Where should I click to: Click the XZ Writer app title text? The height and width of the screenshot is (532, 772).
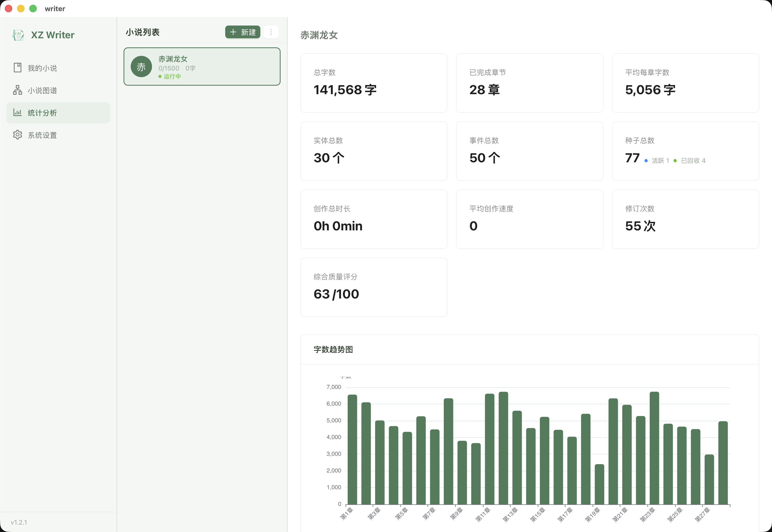53,35
